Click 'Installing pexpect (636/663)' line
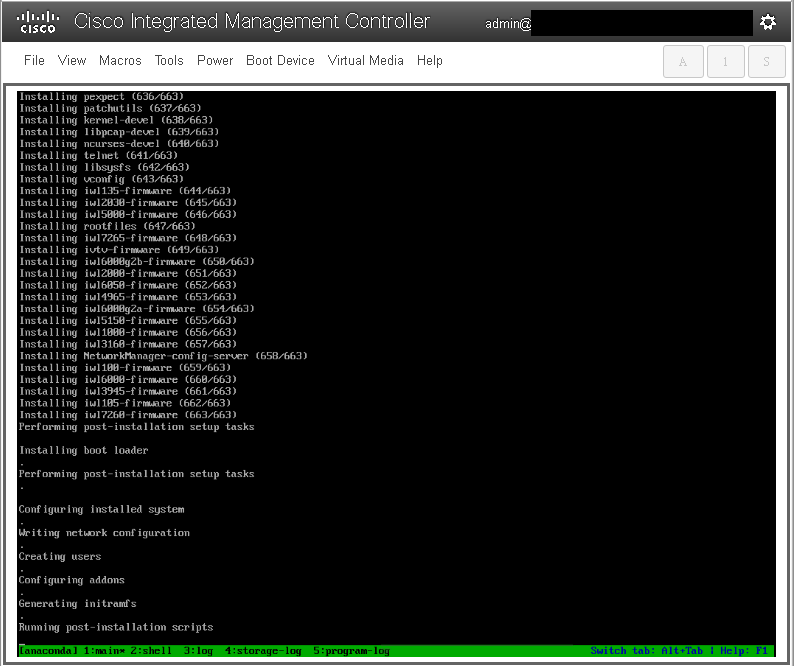Screen dimensions: 794x666 click(x=101, y=97)
